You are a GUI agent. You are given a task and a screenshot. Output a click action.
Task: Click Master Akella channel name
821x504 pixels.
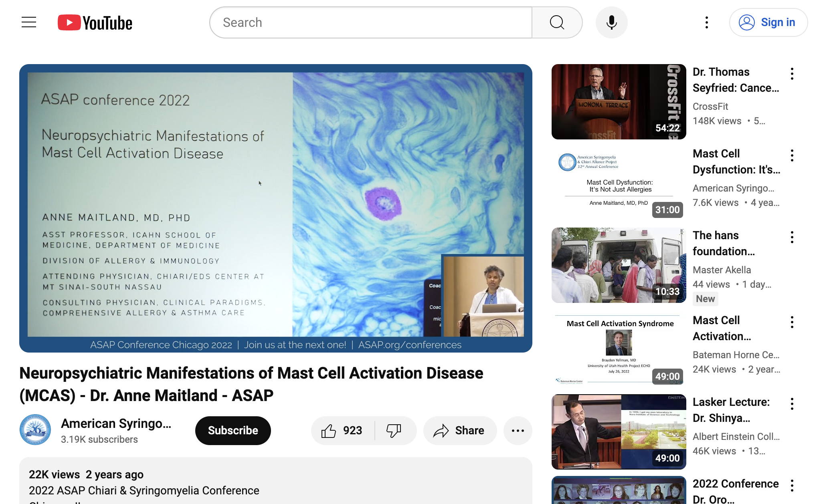pyautogui.click(x=722, y=270)
